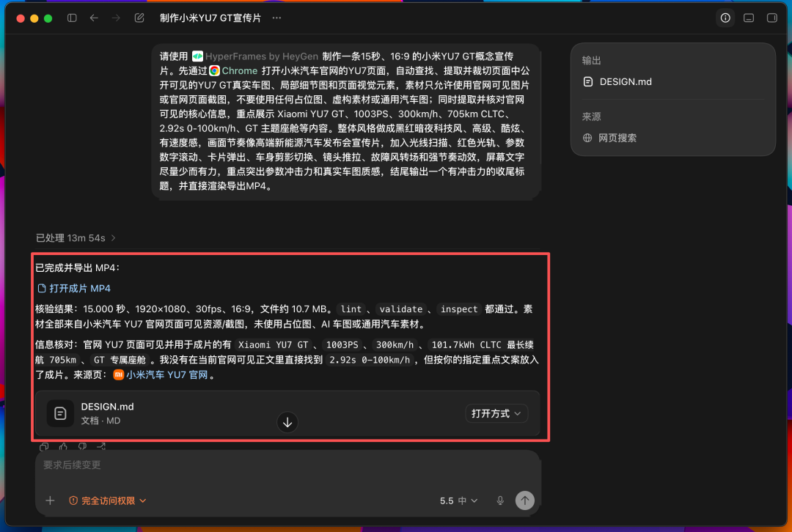Screen dimensions: 792x532
Task: Start voice input with microphone icon
Action: (x=500, y=500)
